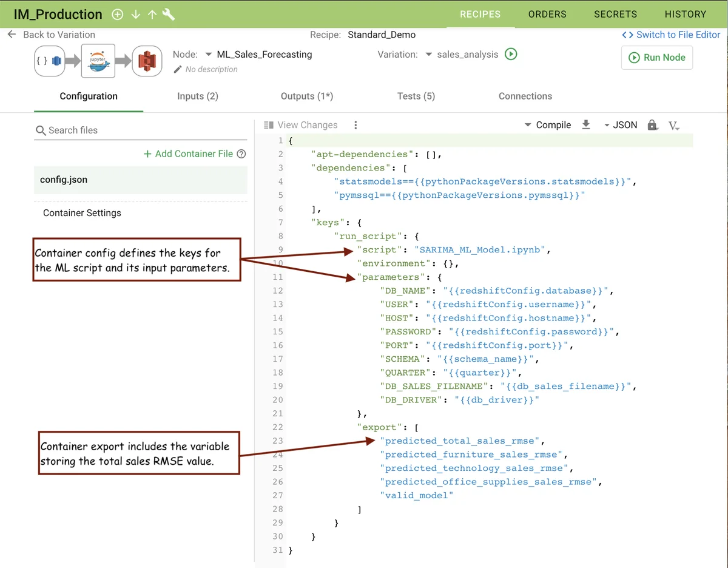Click the V variables icon in the toolbar

[x=673, y=125]
